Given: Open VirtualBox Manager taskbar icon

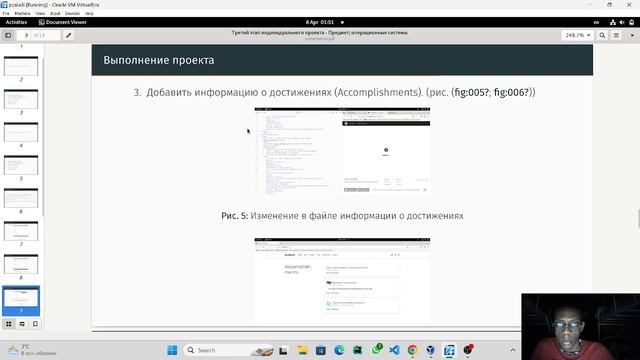Looking at the screenshot, I should coord(431,350).
